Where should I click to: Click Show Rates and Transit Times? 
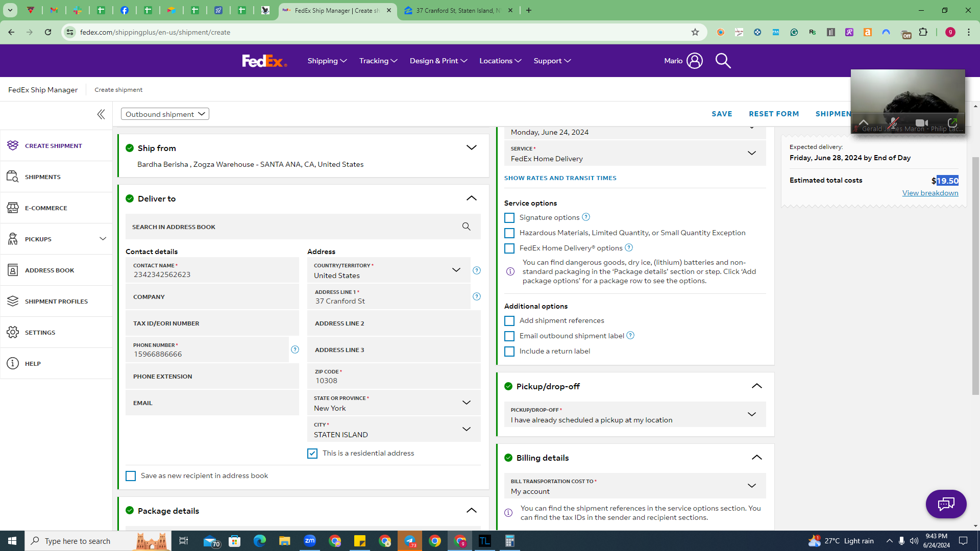[x=560, y=178]
